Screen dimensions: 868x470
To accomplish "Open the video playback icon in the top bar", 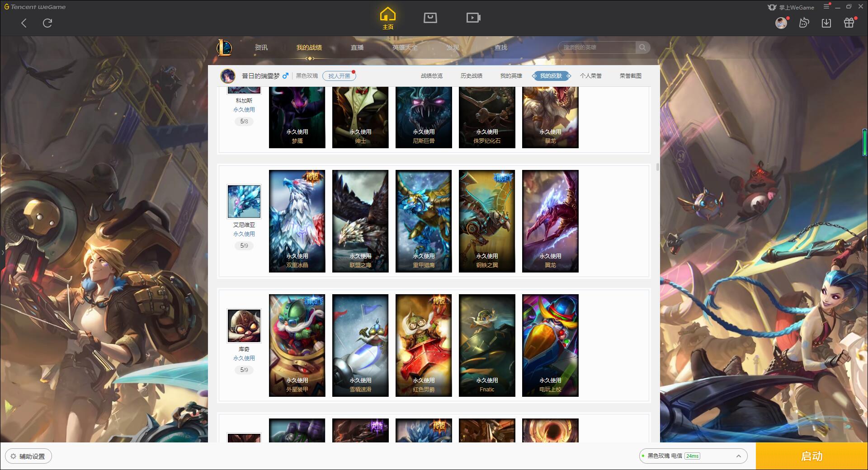I will pos(473,18).
